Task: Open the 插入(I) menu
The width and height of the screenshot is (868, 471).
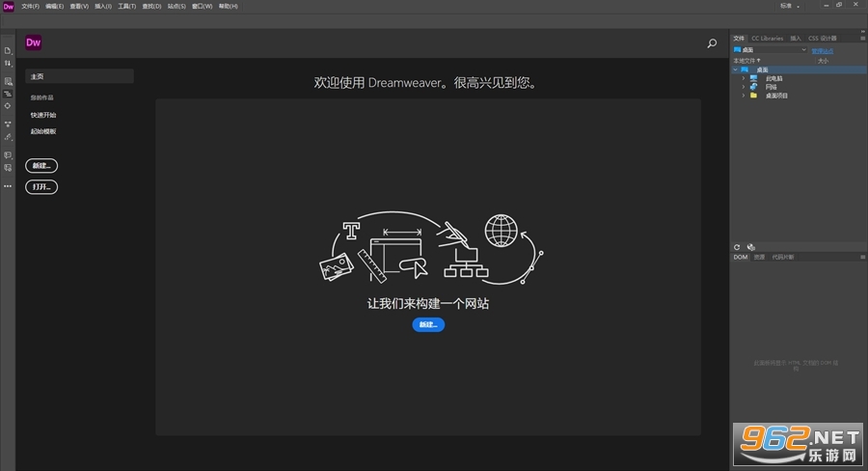Action: (103, 6)
